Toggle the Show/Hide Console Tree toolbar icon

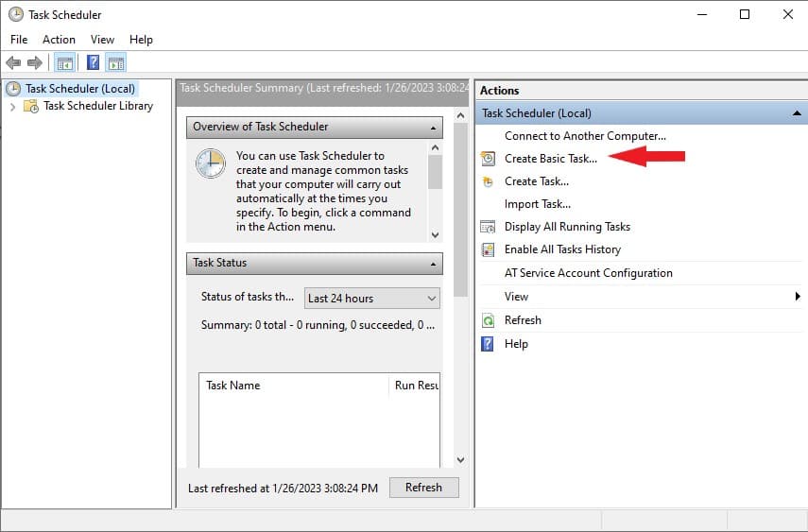[65, 63]
